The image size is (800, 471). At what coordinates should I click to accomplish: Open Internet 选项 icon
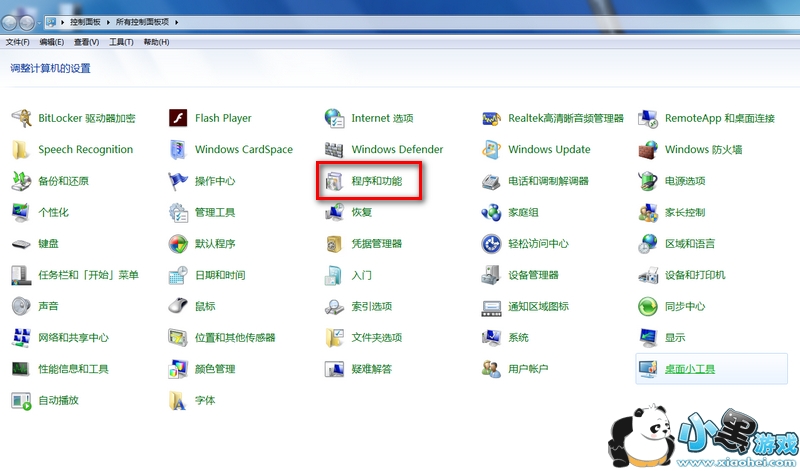[x=335, y=118]
